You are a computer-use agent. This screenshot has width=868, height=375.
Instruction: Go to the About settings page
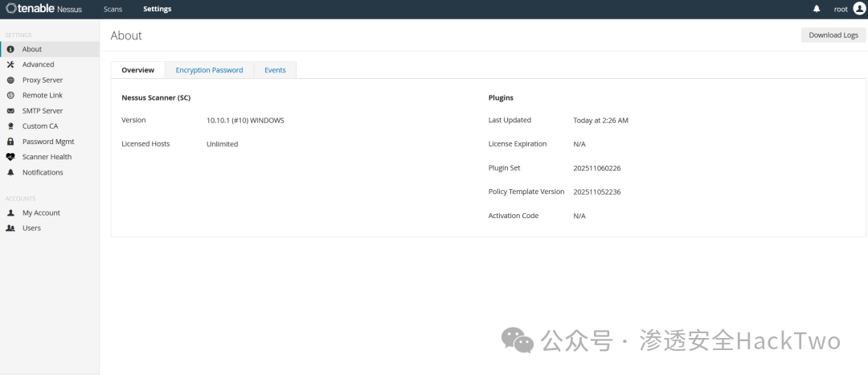coord(50,49)
